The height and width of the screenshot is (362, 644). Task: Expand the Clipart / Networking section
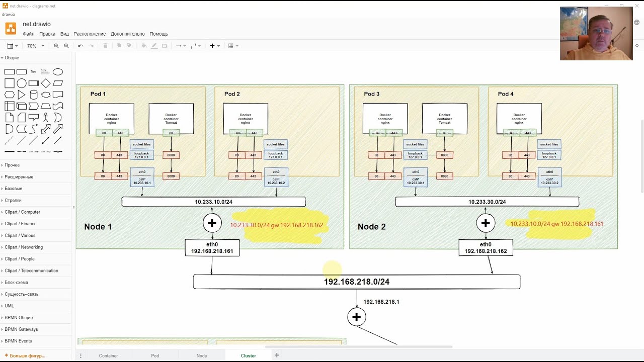point(36,247)
